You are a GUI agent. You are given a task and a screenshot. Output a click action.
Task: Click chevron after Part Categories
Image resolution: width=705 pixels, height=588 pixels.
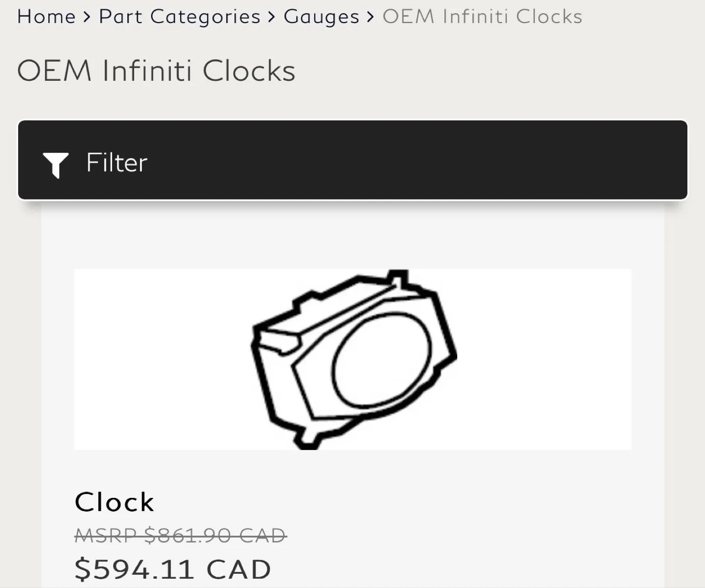272,18
